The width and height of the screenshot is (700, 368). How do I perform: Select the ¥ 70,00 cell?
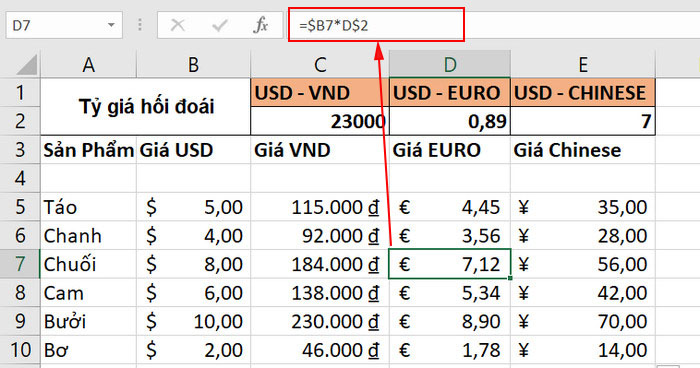coord(583,321)
